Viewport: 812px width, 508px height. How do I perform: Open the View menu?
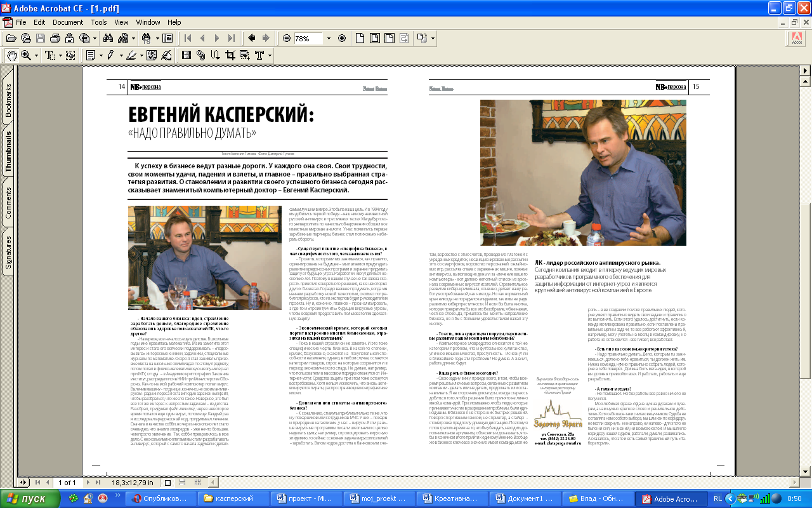(122, 22)
